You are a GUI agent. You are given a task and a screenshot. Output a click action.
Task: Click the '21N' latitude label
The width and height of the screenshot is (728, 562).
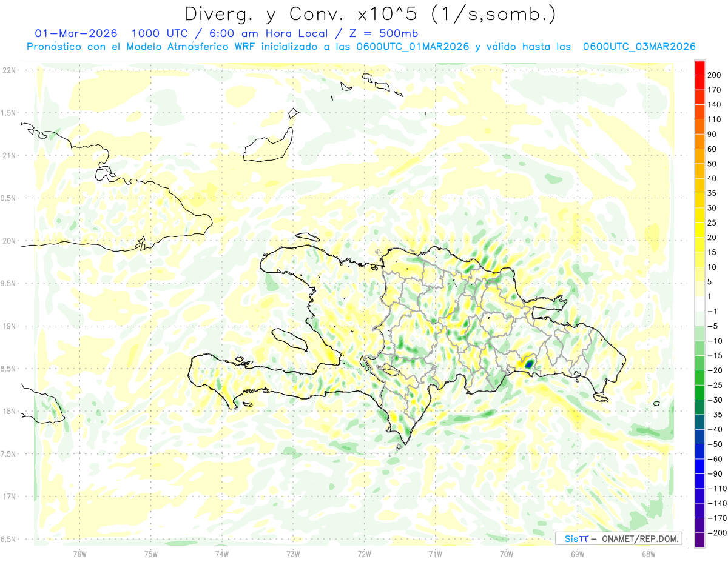pos(8,155)
